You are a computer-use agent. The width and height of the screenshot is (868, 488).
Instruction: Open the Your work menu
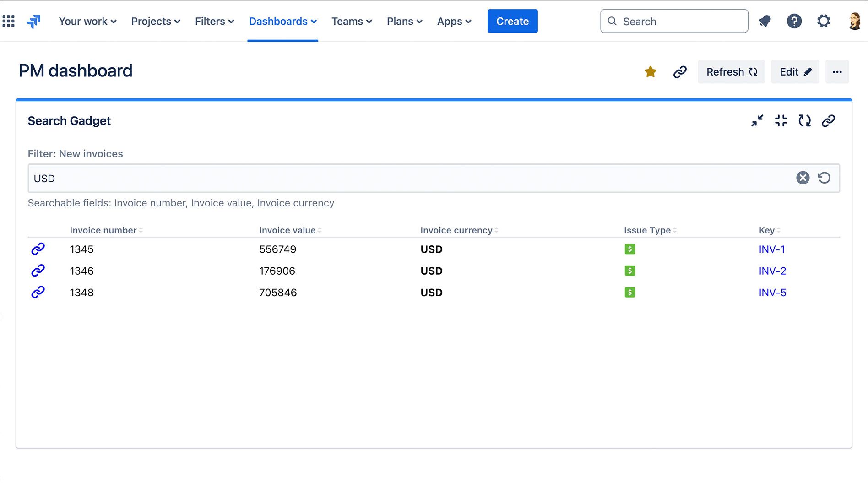(87, 22)
